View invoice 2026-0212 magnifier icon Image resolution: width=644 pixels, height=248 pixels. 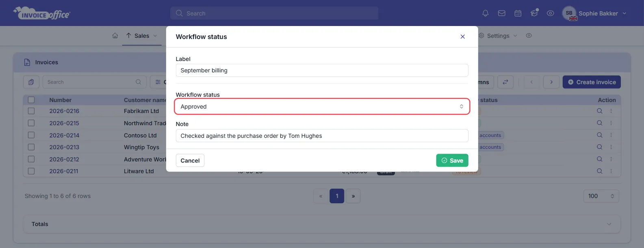(x=599, y=159)
